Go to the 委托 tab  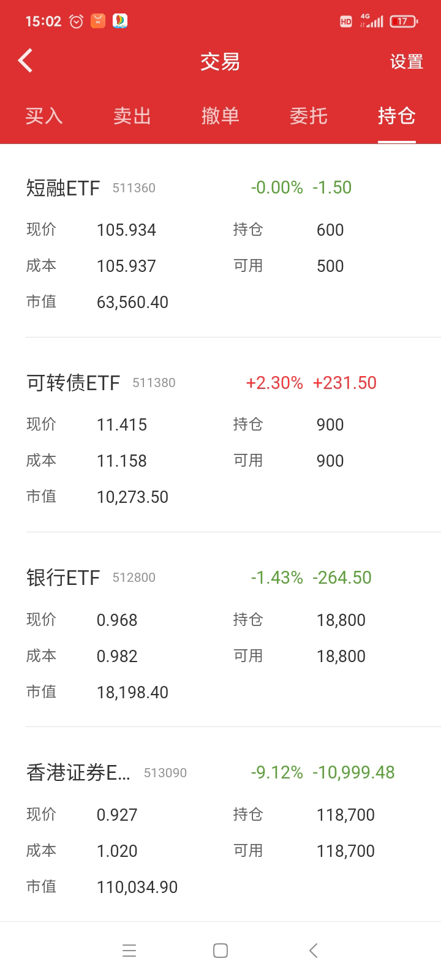(309, 116)
